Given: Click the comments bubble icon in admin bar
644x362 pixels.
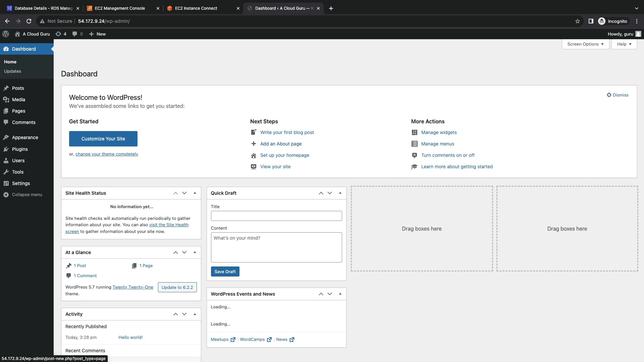Looking at the screenshot, I should coord(75,34).
